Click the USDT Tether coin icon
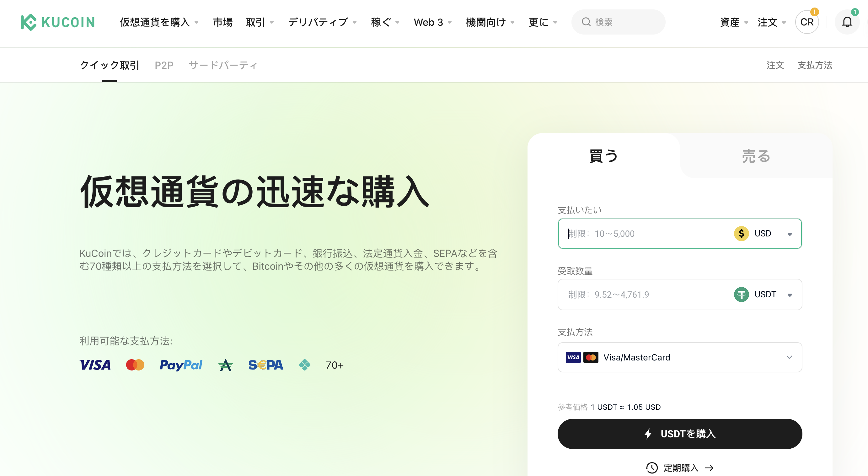The image size is (868, 476). pos(741,294)
